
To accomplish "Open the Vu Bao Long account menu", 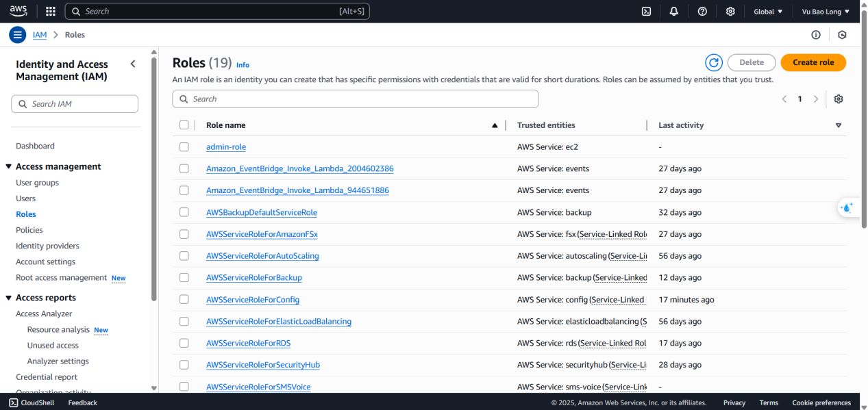I will pyautogui.click(x=826, y=12).
